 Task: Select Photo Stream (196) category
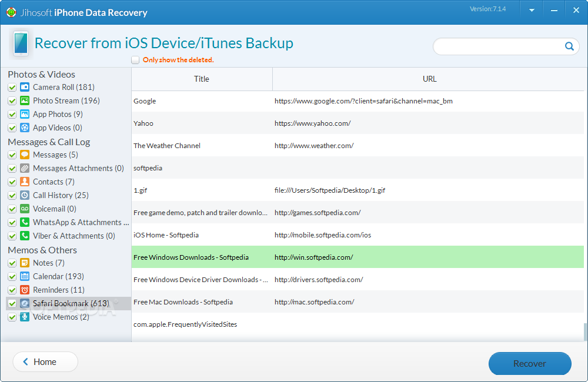(66, 100)
